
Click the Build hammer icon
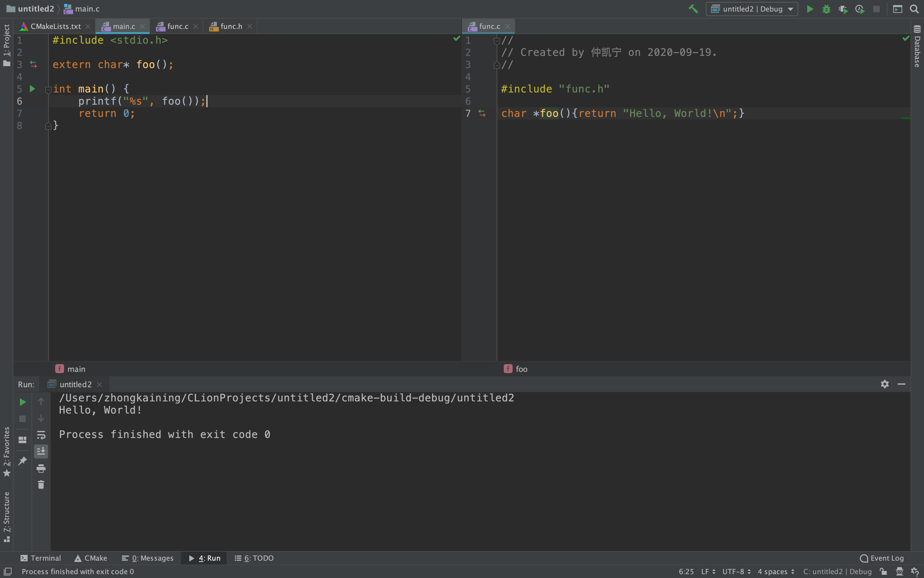(x=693, y=9)
